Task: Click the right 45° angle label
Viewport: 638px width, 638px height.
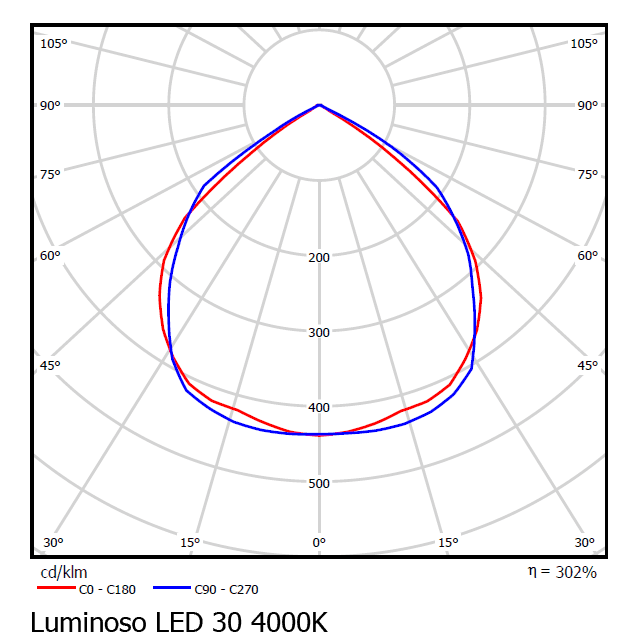Action: [588, 366]
